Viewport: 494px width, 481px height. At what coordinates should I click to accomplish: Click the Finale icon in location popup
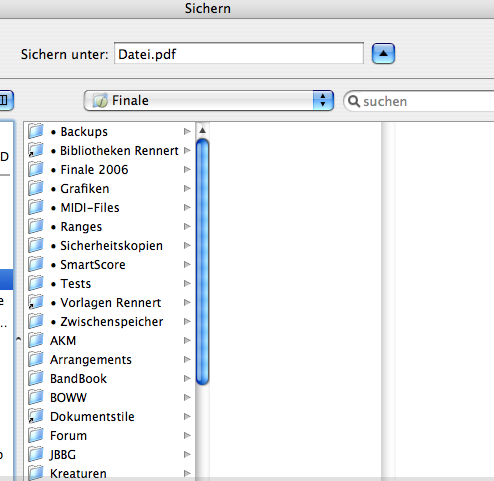coord(100,100)
